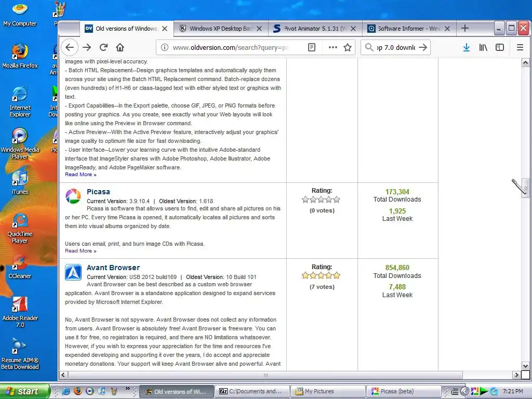This screenshot has width=532, height=399.
Task: Click the search box text field
Action: [395, 47]
